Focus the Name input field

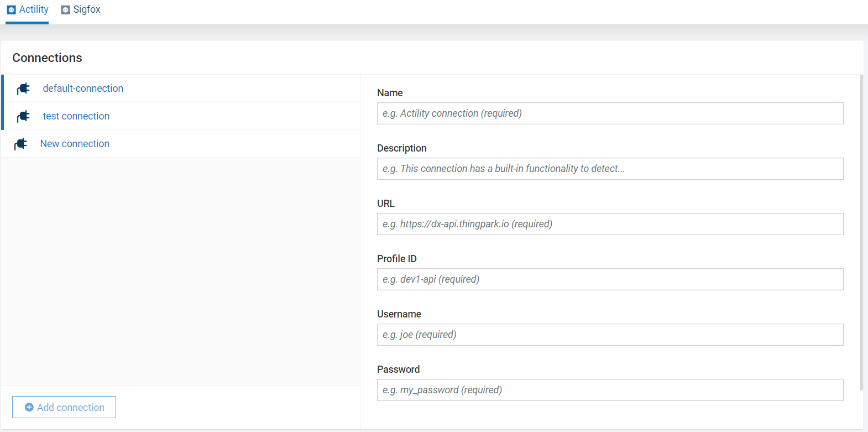[610, 113]
